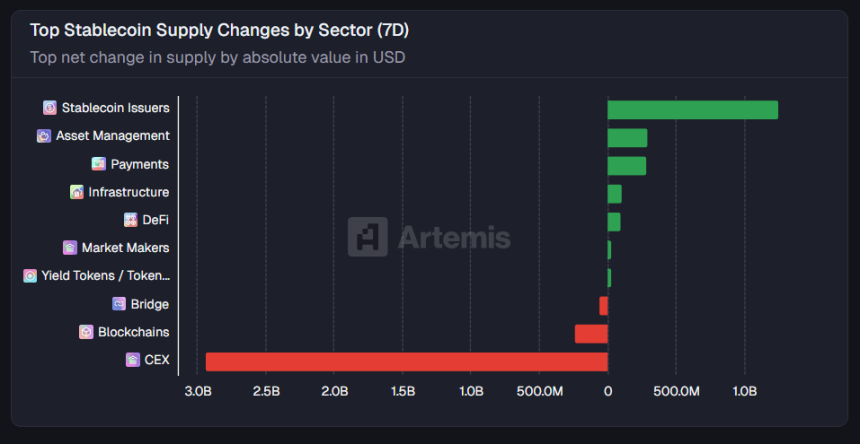The height and width of the screenshot is (444, 860).
Task: Click the Asset Management sector icon
Action: coord(44,136)
